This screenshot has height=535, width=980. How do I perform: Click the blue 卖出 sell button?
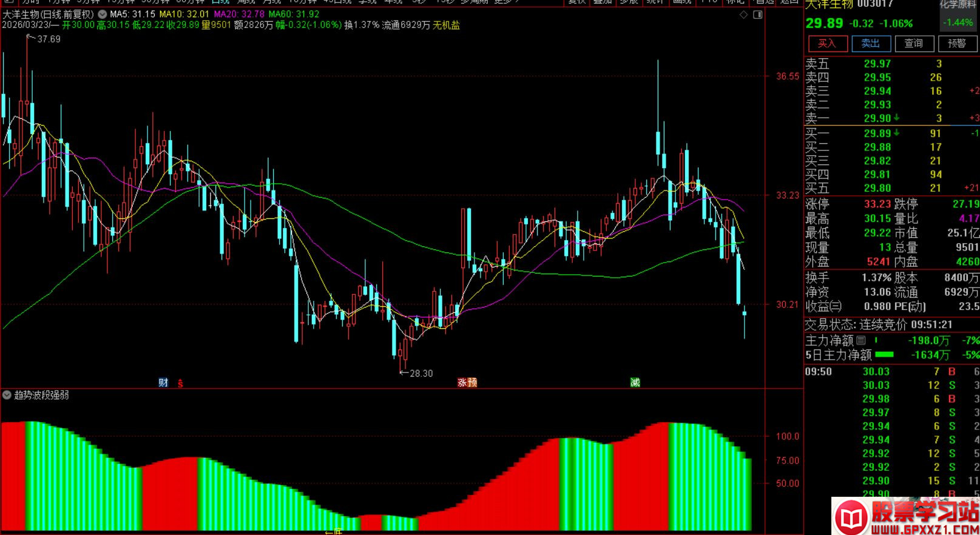870,44
